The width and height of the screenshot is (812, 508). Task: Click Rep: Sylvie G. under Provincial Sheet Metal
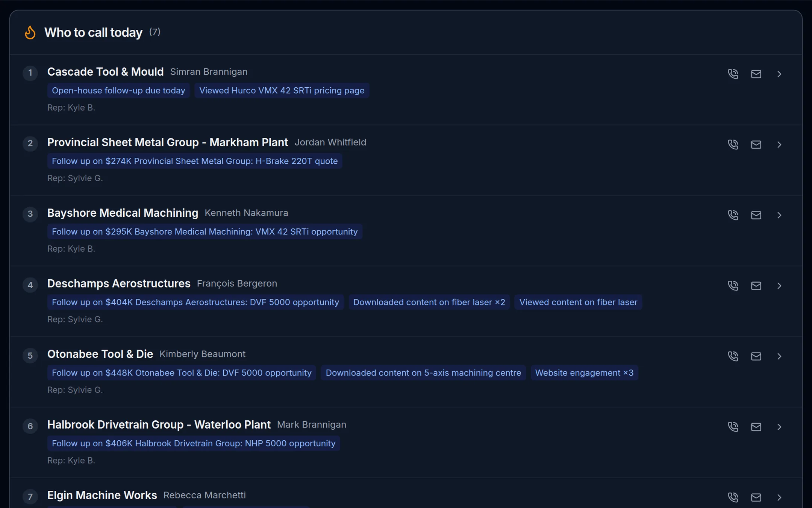[75, 178]
